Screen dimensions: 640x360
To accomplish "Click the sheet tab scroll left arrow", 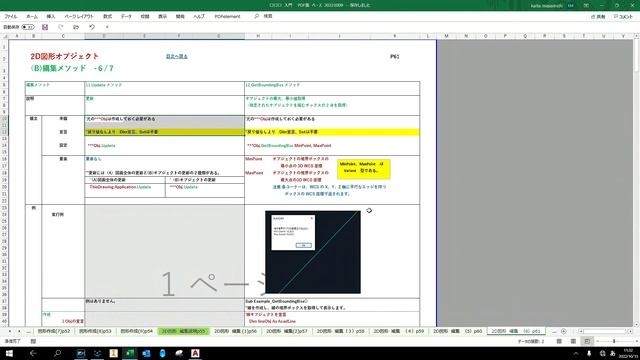I will 9,331.
